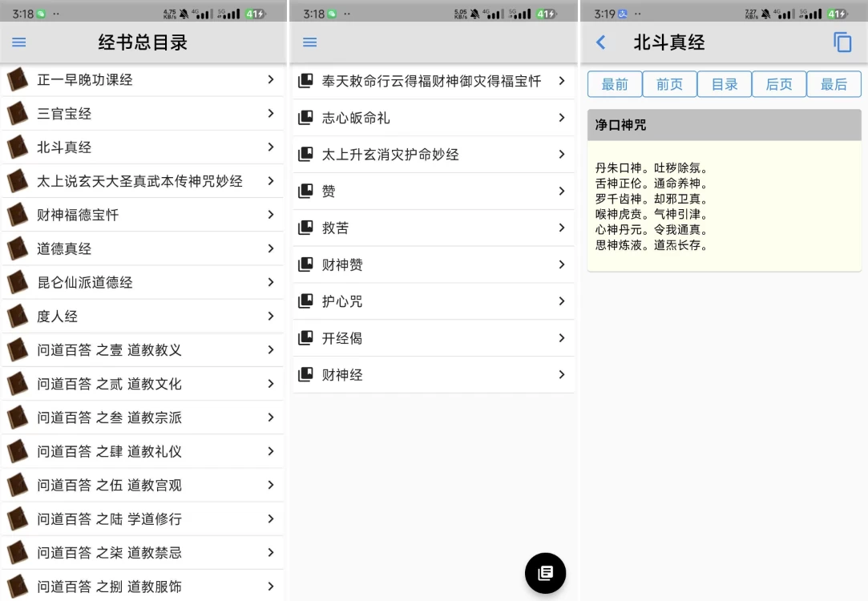This screenshot has width=868, height=601.
Task: Expand 北斗真经 using its chevron arrow
Action: point(271,147)
